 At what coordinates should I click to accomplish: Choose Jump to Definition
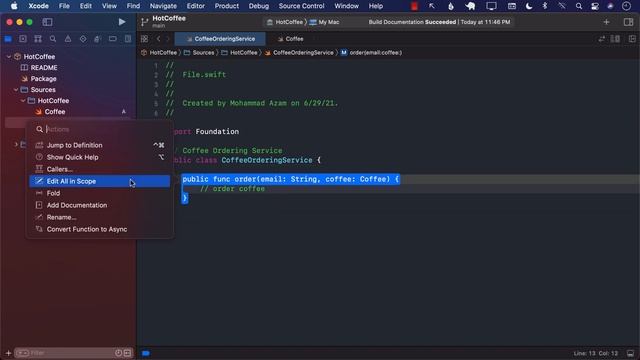click(100, 145)
